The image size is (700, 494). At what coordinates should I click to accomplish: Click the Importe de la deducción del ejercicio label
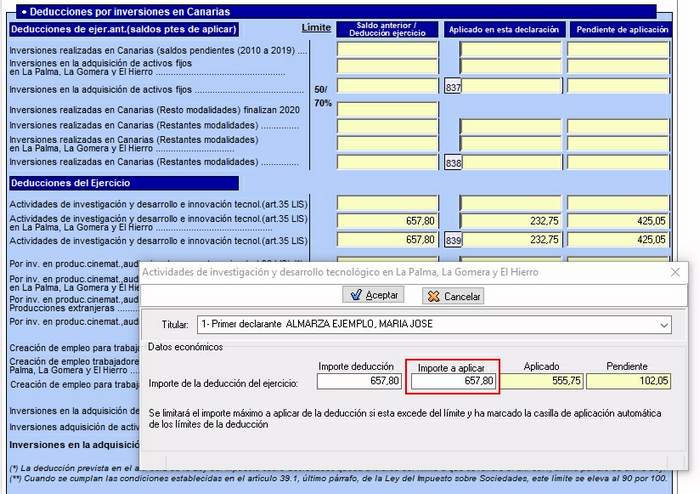pos(223,384)
